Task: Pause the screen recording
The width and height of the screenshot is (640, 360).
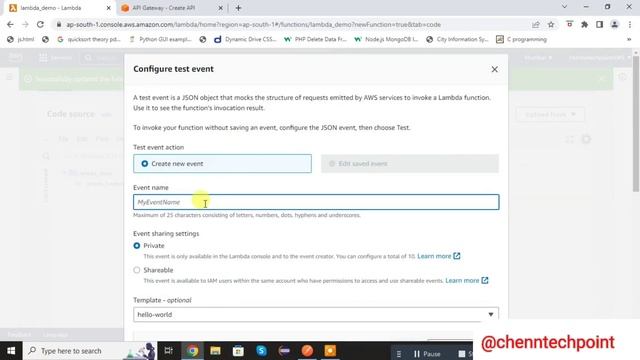Action: [427, 353]
